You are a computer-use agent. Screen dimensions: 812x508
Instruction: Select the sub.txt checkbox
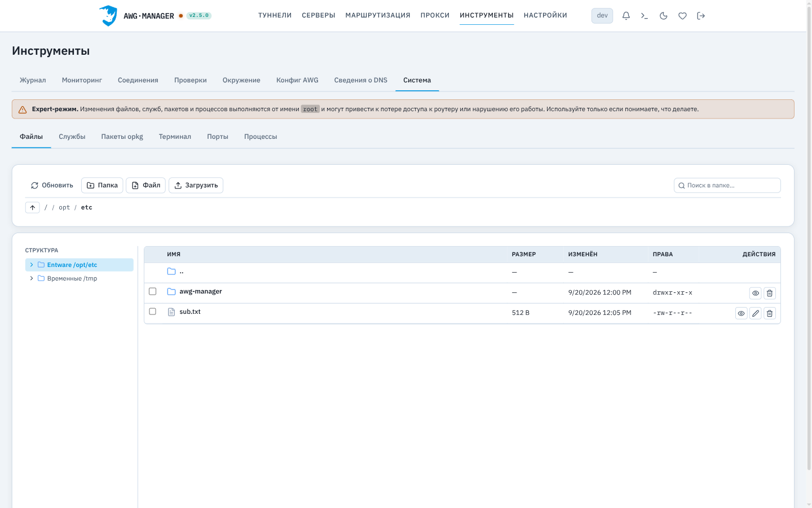[152, 312]
